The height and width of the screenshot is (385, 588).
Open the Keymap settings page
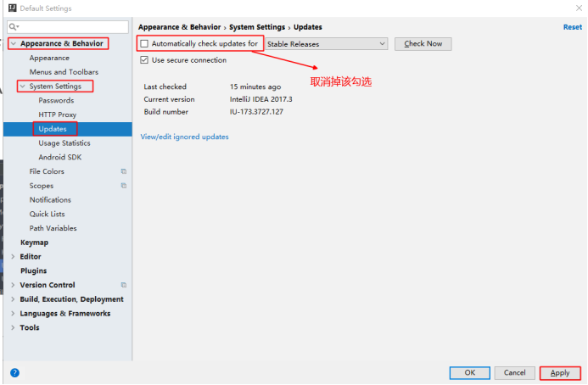pos(34,243)
